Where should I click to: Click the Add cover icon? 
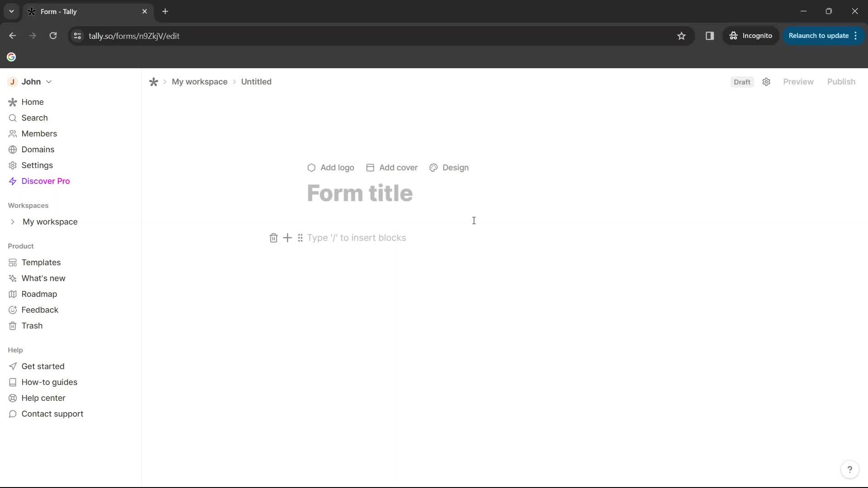click(370, 168)
